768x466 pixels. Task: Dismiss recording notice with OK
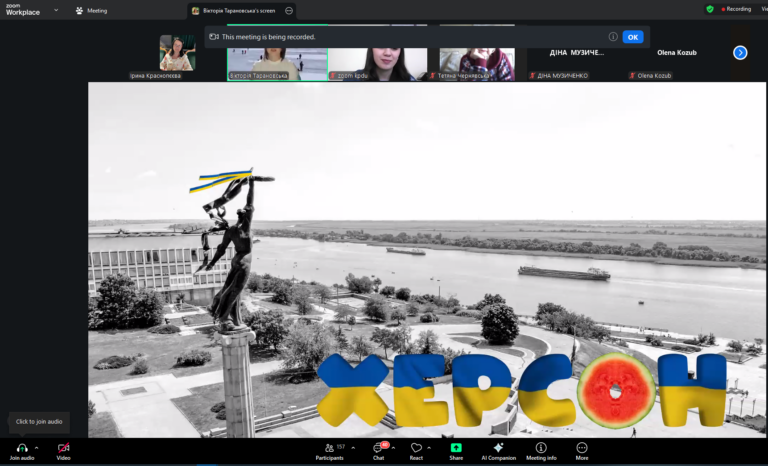tap(633, 37)
